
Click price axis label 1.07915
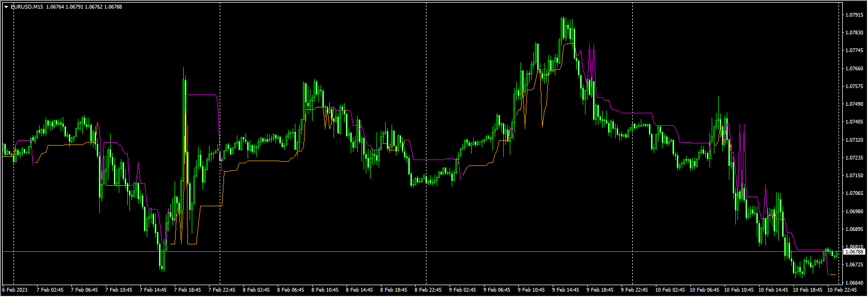(854, 15)
